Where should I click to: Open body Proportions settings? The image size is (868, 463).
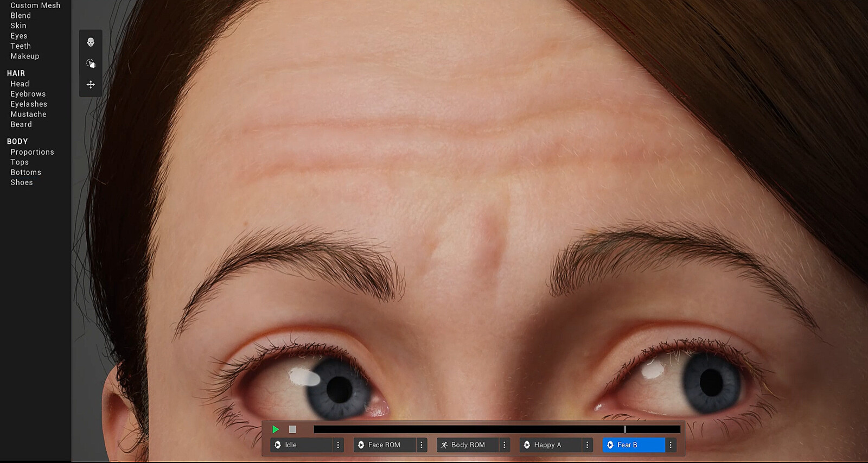click(x=32, y=152)
